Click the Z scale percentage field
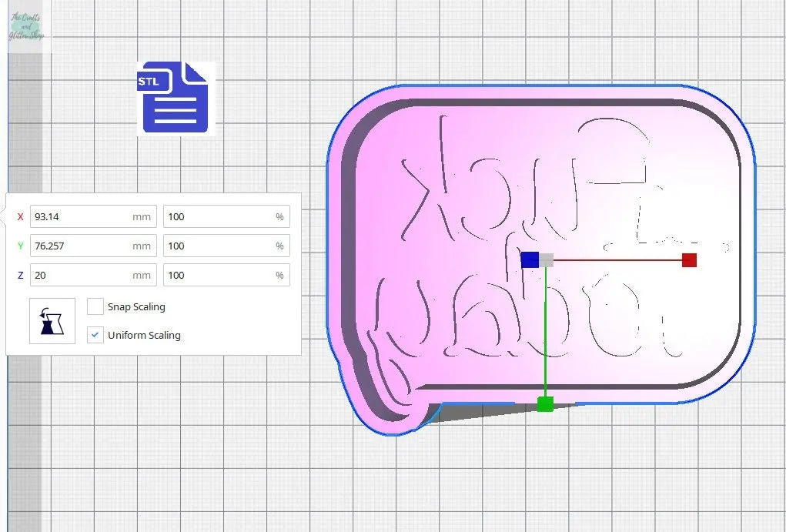The image size is (786, 532). click(x=219, y=275)
